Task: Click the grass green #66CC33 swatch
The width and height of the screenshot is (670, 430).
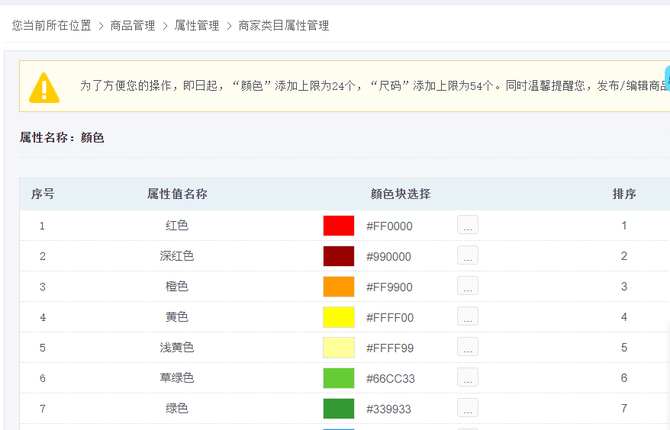Action: point(338,378)
